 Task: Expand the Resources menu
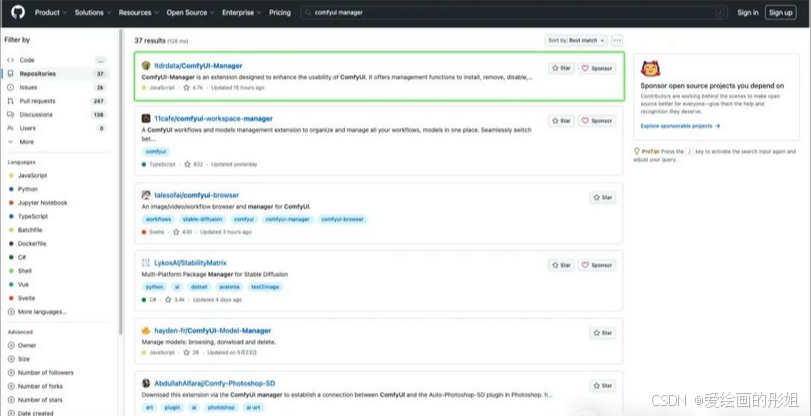tap(139, 12)
